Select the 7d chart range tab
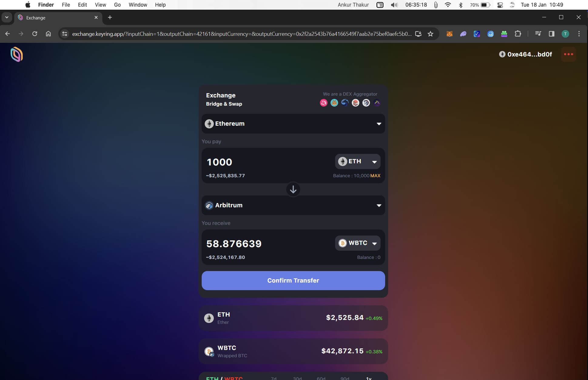Image resolution: width=588 pixels, height=380 pixels. tap(274, 378)
